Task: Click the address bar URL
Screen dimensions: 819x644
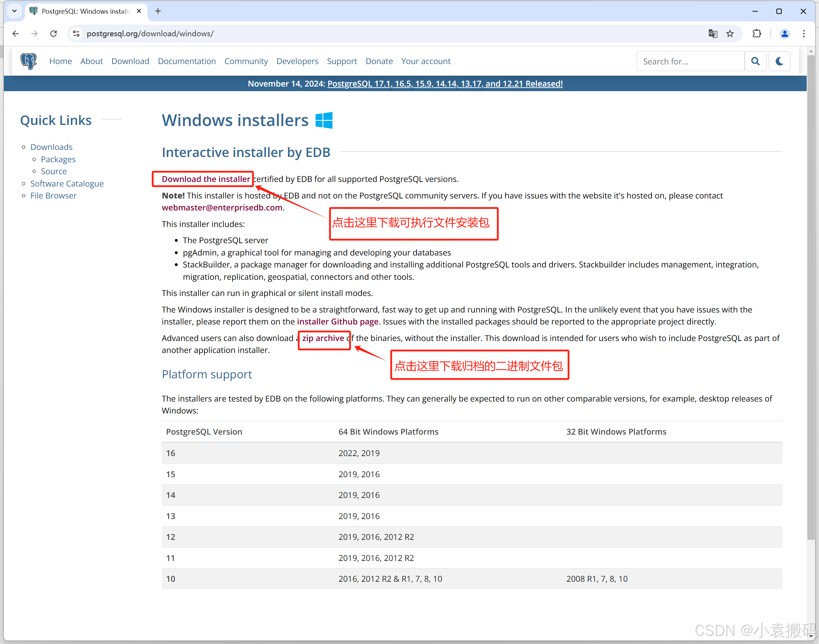Action: 150,33
